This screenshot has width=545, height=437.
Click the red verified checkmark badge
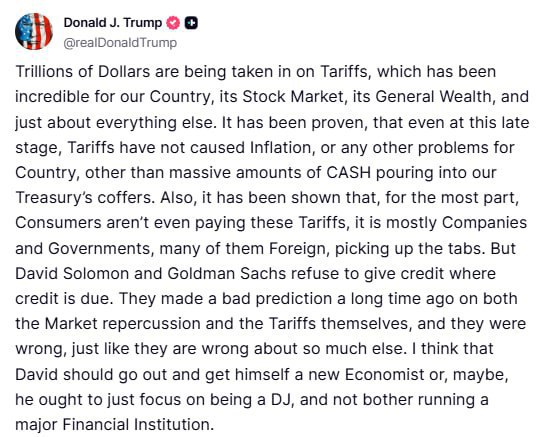point(173,23)
